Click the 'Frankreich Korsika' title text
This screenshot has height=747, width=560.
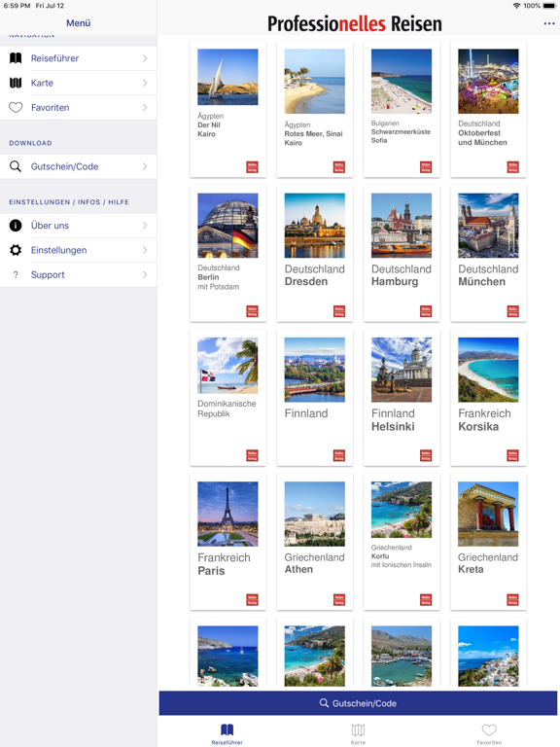point(484,420)
